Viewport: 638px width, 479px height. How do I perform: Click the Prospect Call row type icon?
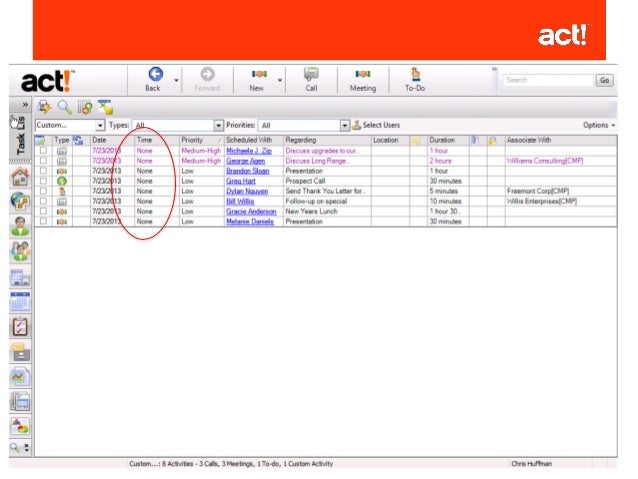pos(62,181)
